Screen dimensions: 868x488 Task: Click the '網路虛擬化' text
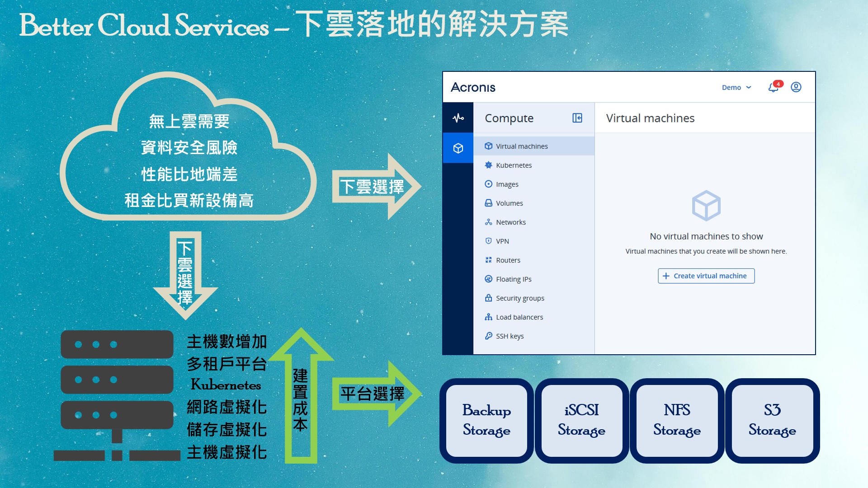coord(227,407)
